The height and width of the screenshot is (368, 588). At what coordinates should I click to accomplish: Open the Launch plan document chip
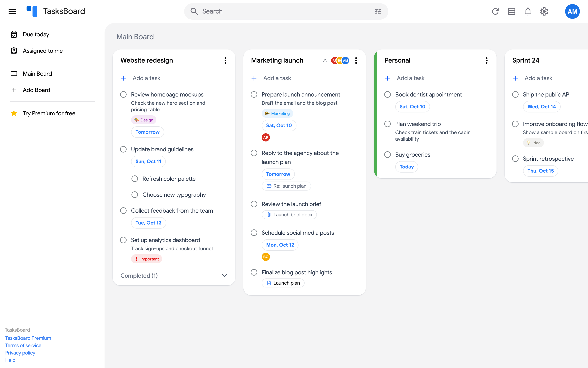coord(283,283)
